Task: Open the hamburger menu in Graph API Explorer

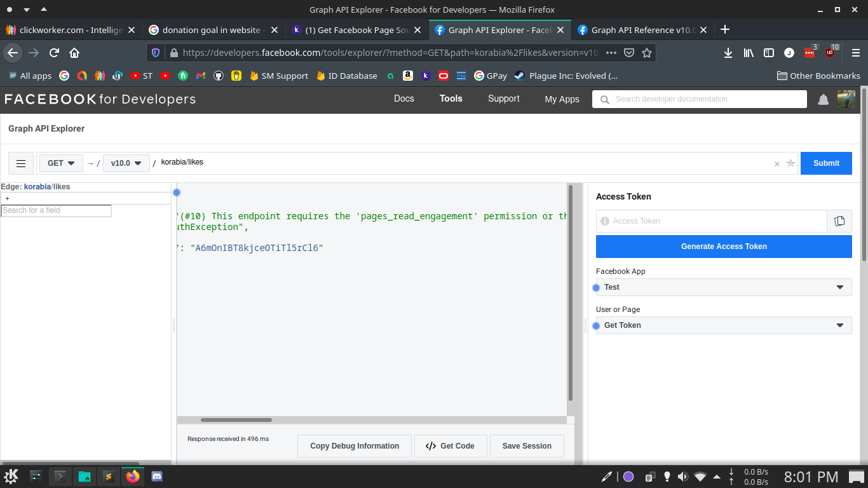Action: tap(21, 163)
